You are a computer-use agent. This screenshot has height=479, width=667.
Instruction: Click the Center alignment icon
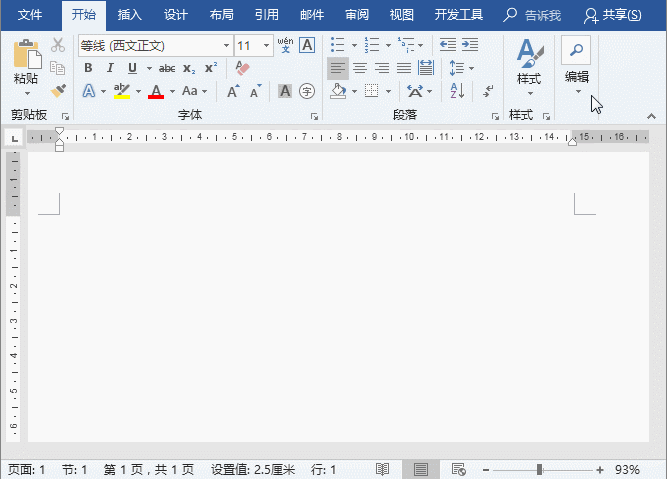pyautogui.click(x=359, y=68)
